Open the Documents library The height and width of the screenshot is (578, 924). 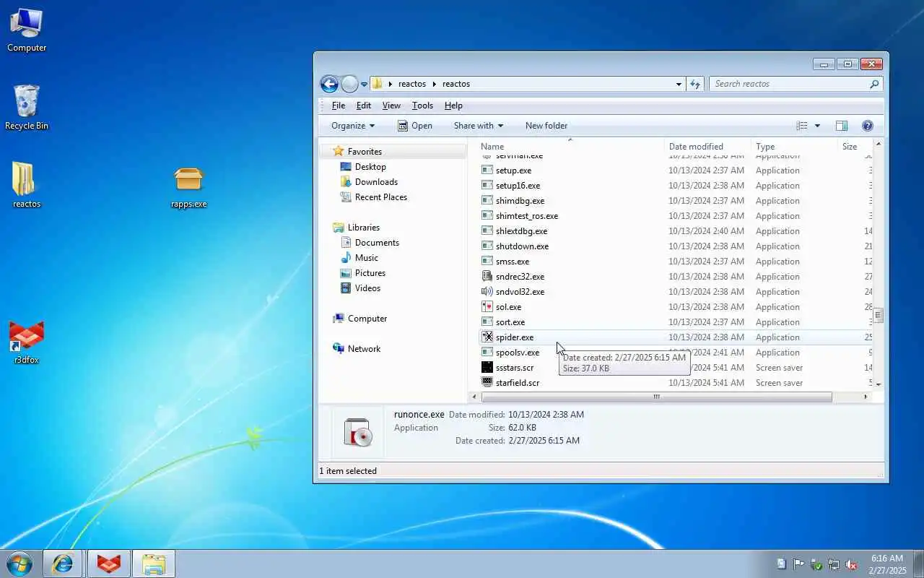click(x=377, y=243)
